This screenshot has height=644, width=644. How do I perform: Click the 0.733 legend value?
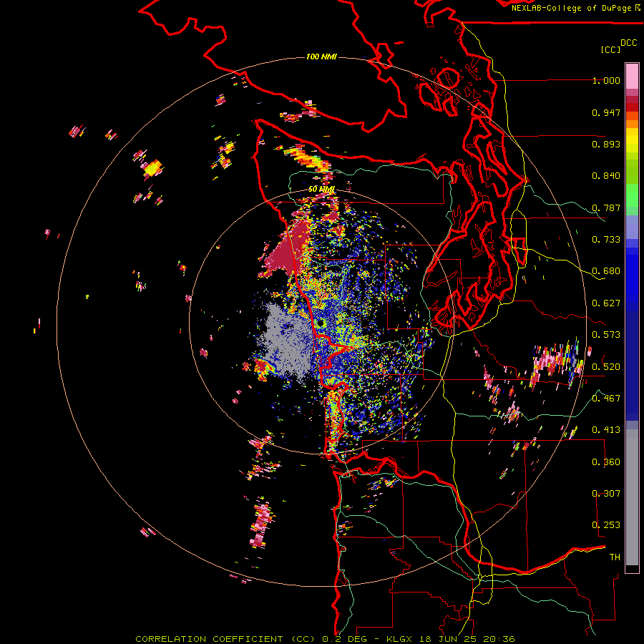(x=606, y=240)
